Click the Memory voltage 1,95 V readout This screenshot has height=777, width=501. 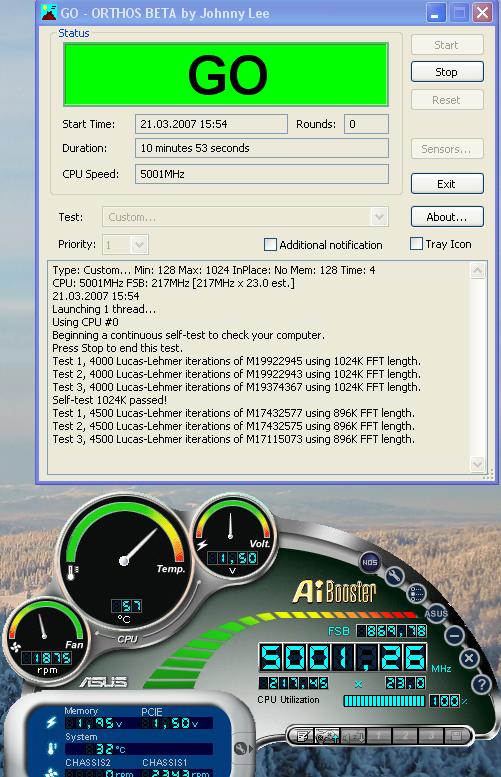point(94,723)
